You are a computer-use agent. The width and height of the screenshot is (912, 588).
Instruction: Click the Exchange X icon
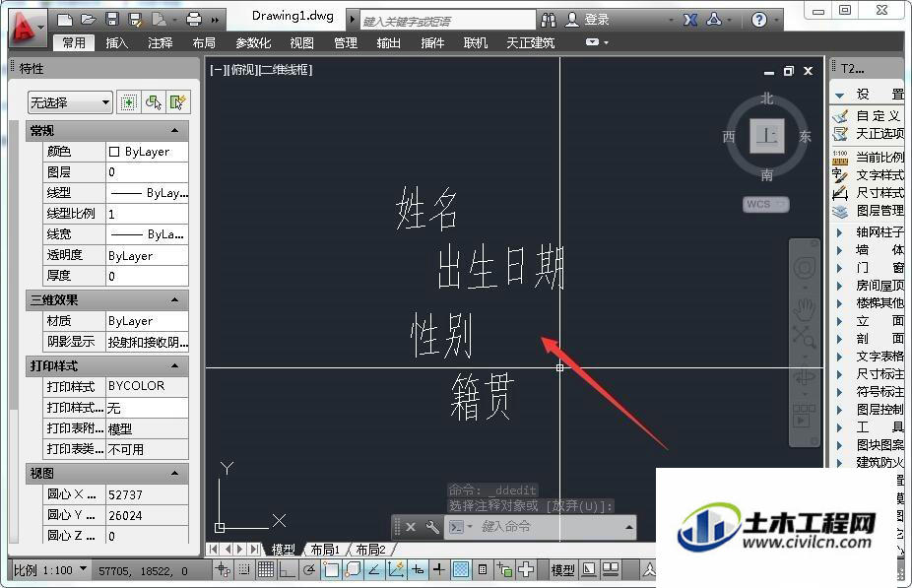[690, 21]
